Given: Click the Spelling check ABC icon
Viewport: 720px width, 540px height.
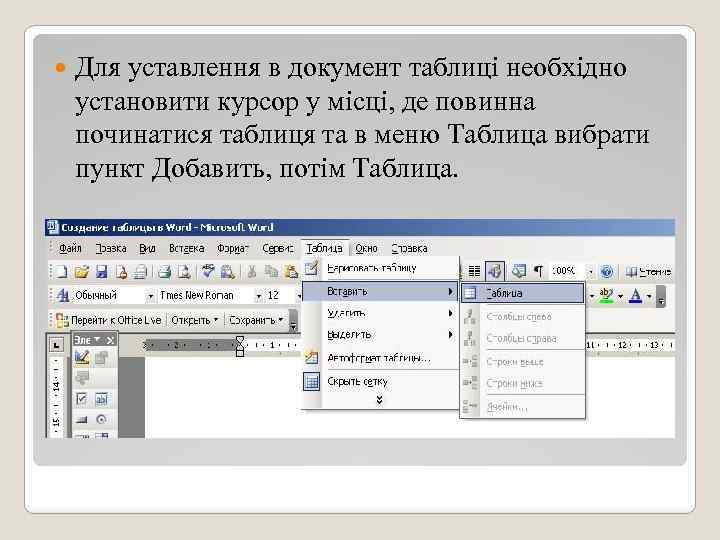Looking at the screenshot, I should point(208,271).
